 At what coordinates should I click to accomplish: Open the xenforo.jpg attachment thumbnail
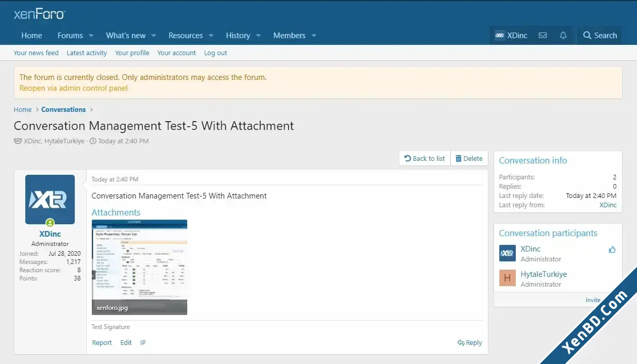(139, 267)
